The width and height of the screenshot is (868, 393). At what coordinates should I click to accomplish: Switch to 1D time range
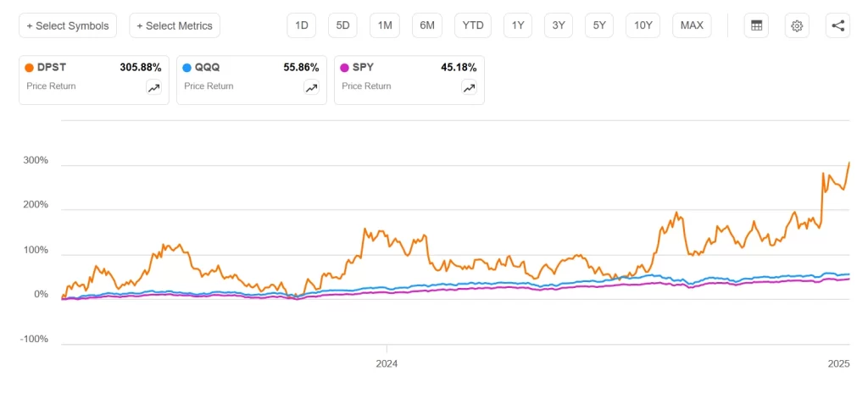[301, 25]
